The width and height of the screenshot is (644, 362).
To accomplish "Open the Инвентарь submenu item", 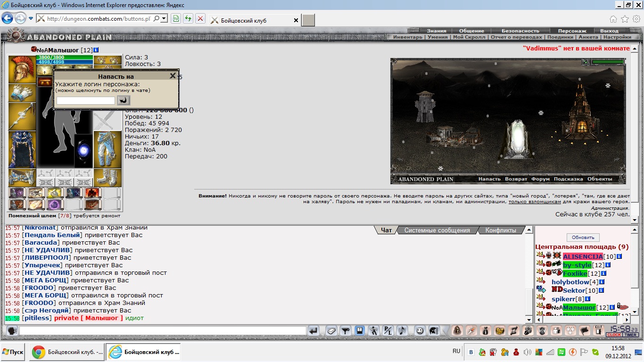I will (x=408, y=37).
